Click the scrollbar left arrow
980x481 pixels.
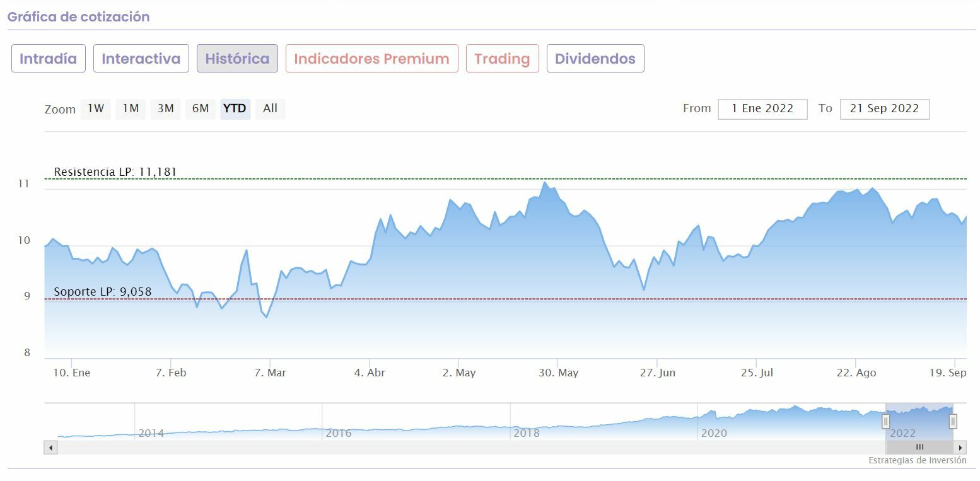(x=51, y=448)
